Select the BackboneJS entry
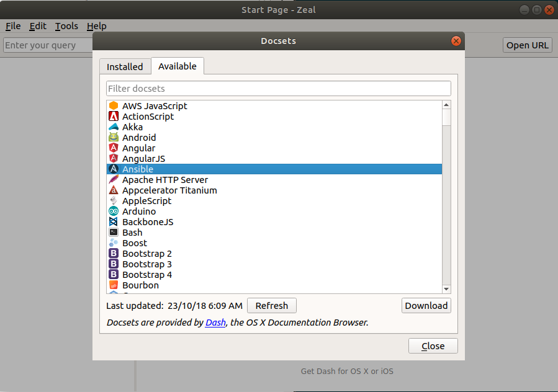 click(x=274, y=222)
